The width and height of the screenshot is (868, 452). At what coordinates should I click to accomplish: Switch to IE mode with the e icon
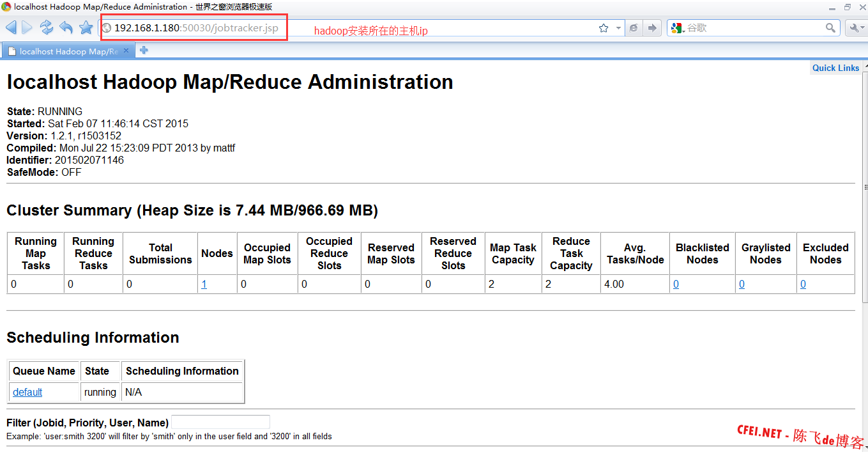click(x=634, y=28)
